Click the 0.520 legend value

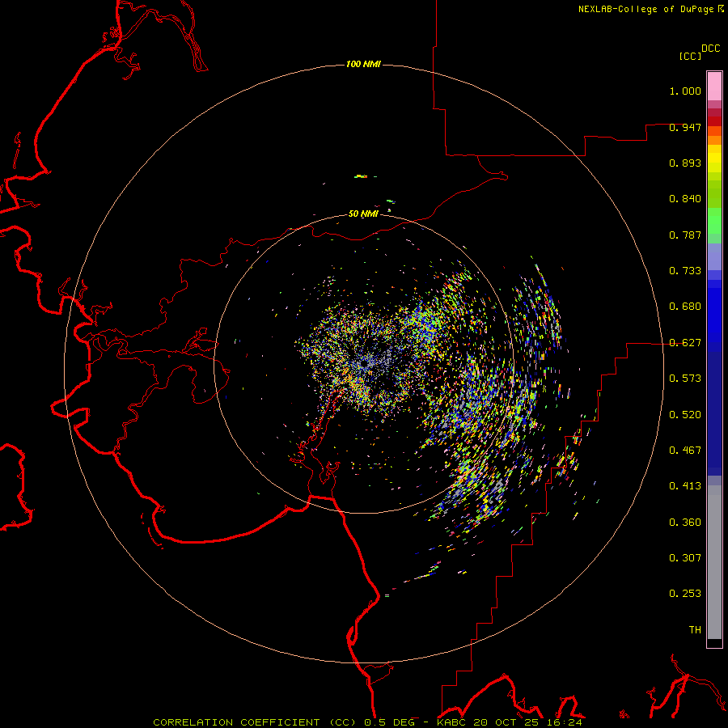685,415
